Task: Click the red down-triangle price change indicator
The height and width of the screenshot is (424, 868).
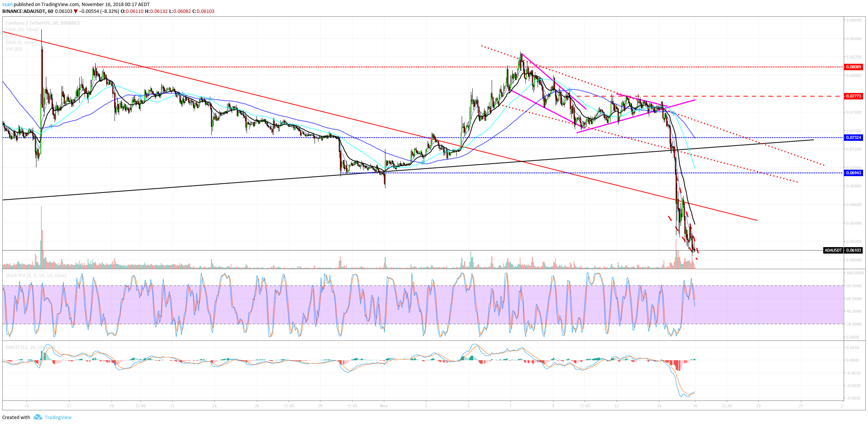Action: pos(75,11)
